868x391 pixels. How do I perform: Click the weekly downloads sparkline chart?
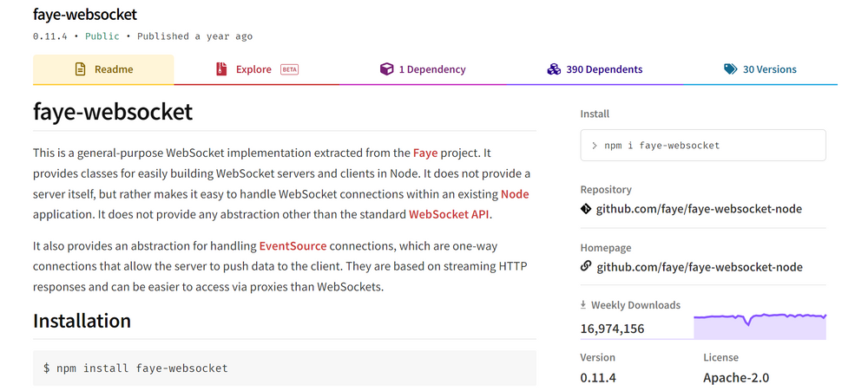point(759,326)
